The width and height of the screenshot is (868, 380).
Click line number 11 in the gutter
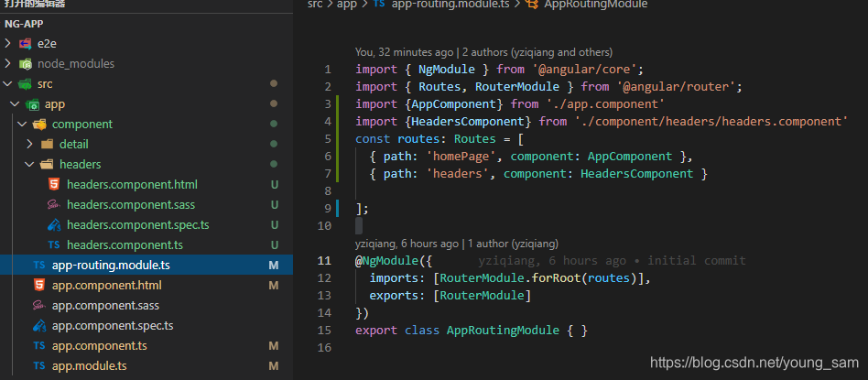[x=325, y=260]
